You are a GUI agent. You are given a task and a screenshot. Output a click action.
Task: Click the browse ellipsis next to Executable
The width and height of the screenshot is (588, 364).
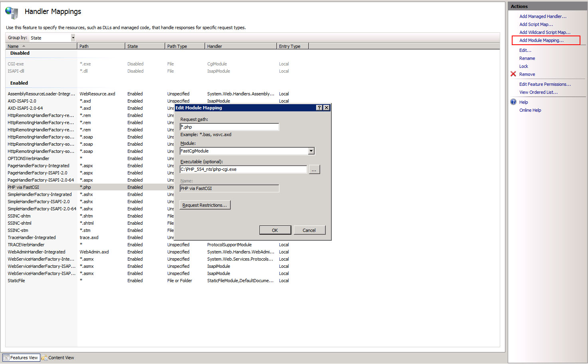(314, 169)
